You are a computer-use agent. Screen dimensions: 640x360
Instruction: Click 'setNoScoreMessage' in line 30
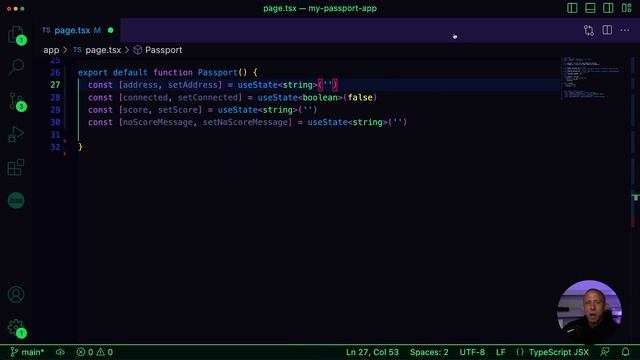[x=245, y=122]
